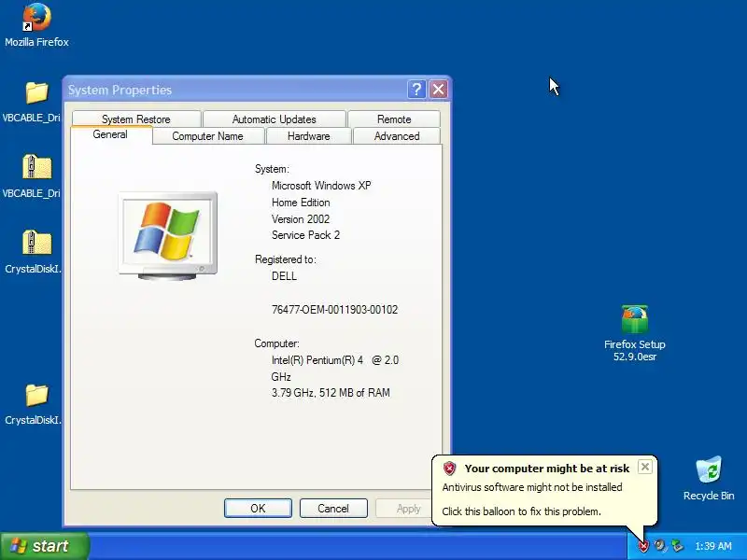This screenshot has width=747, height=560.
Task: Switch to the Hardware tab
Action: click(x=309, y=136)
